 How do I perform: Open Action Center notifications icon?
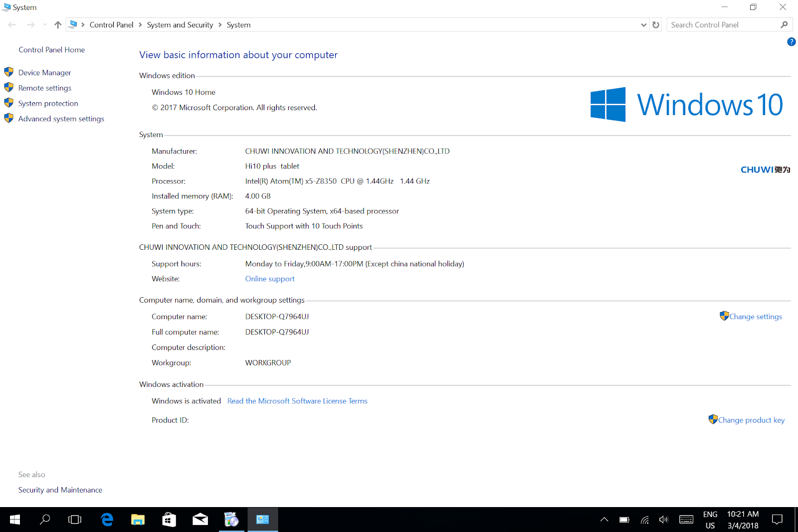pyautogui.click(x=777, y=520)
